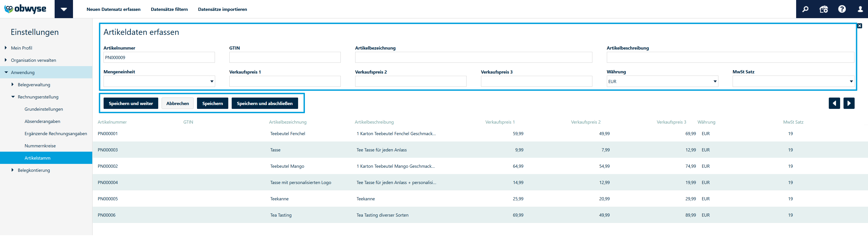Collapse the Rechnungserstellung tree node
This screenshot has height=237, width=868.
13,97
